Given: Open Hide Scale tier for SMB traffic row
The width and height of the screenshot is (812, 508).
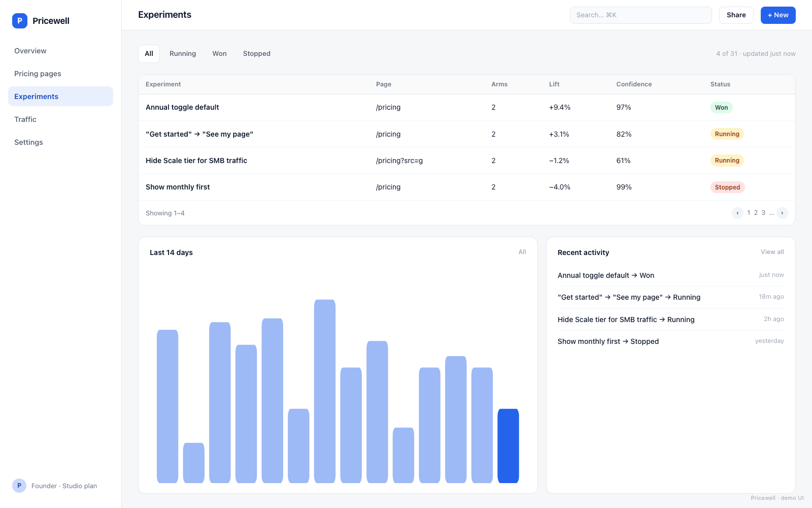Looking at the screenshot, I should 466,161.
